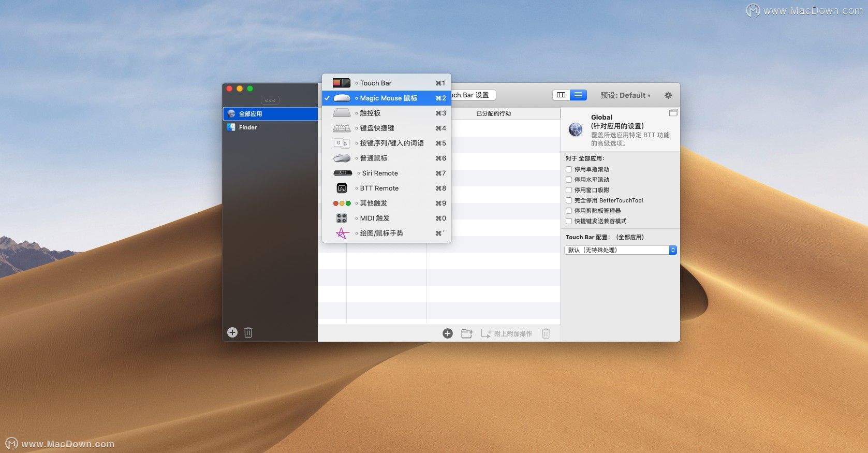Screen dimensions: 868x453
Task: Click the Touch Bar 设置 button
Action: coord(473,95)
